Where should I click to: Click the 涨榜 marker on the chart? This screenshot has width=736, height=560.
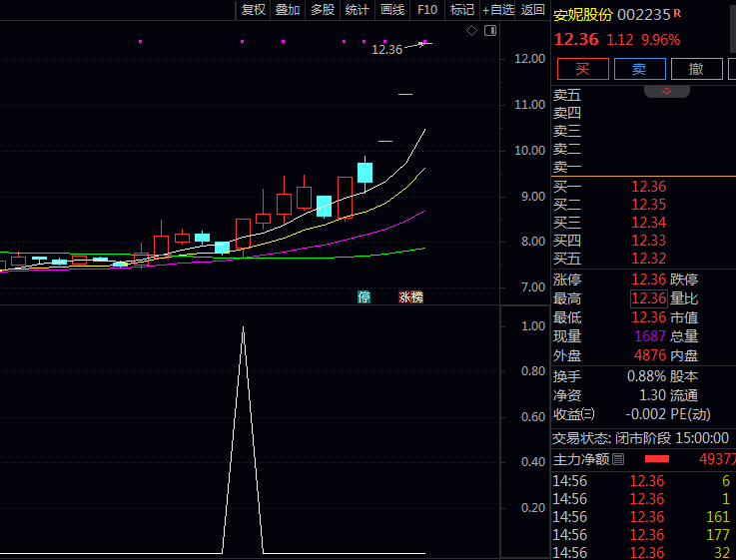[410, 297]
